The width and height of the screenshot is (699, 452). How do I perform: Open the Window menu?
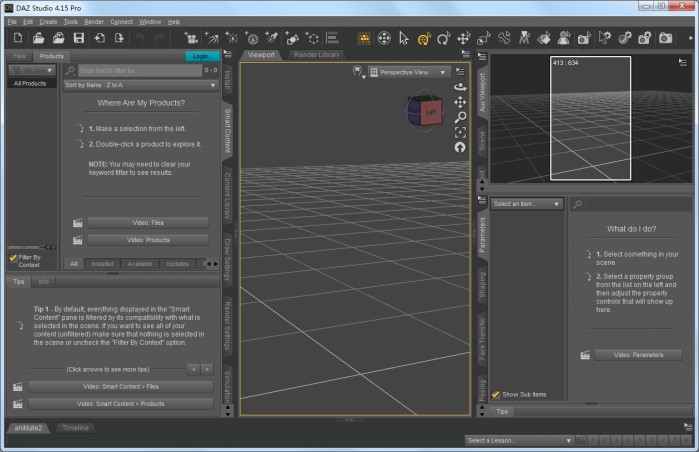pos(150,22)
